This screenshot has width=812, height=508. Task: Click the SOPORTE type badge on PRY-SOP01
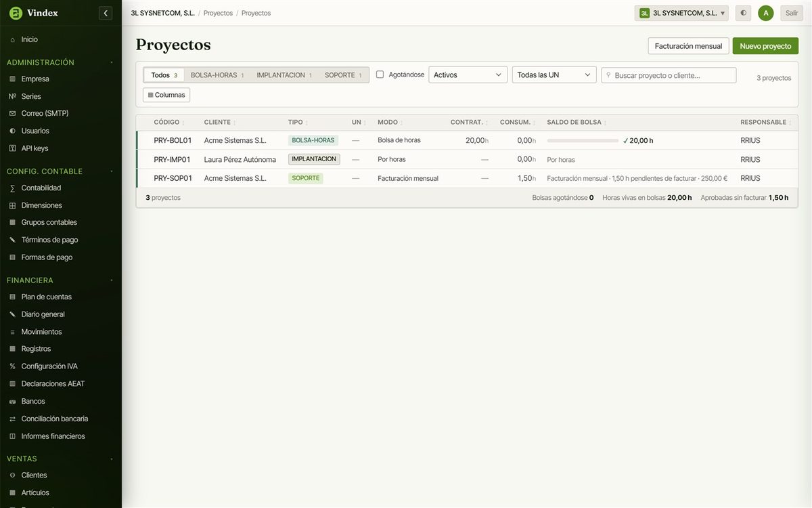306,178
